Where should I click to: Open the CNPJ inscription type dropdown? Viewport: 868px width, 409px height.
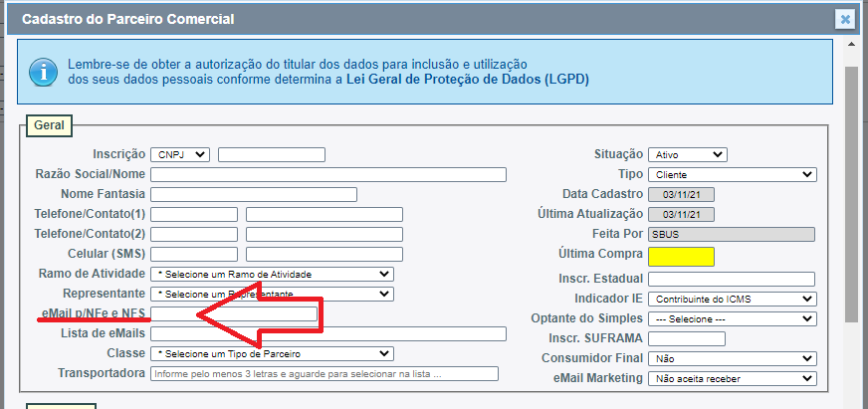(179, 154)
